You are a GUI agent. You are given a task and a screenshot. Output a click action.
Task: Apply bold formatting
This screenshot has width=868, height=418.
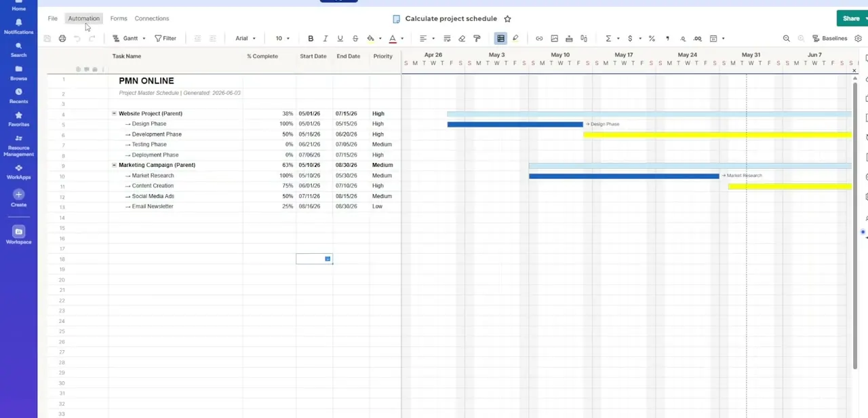(311, 39)
